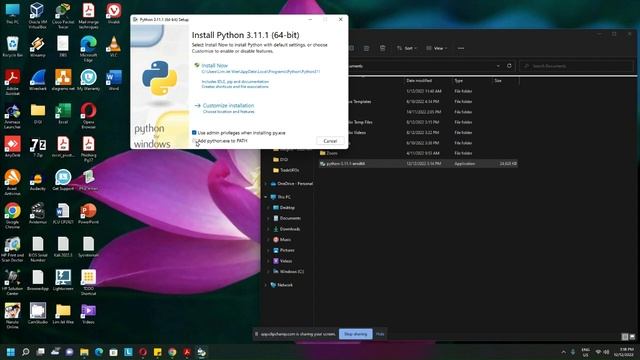This screenshot has width=640, height=360.
Task: Expand the OneDrive - Personal node
Action: pyautogui.click(x=266, y=184)
